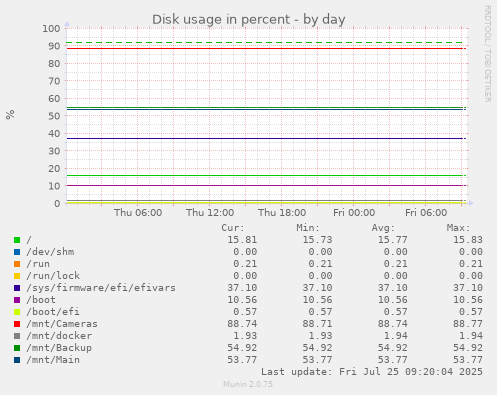This screenshot has height=395, width=497.
Task: Click the 'Thu 18:00' time axis label
Action: tap(282, 213)
